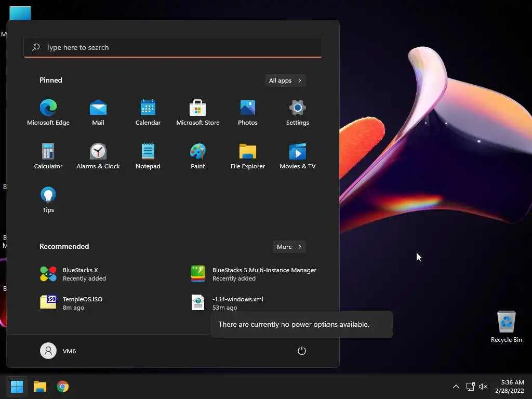Viewport: 532px width, 399px height.
Task: Open the Tips app
Action: pyautogui.click(x=48, y=200)
